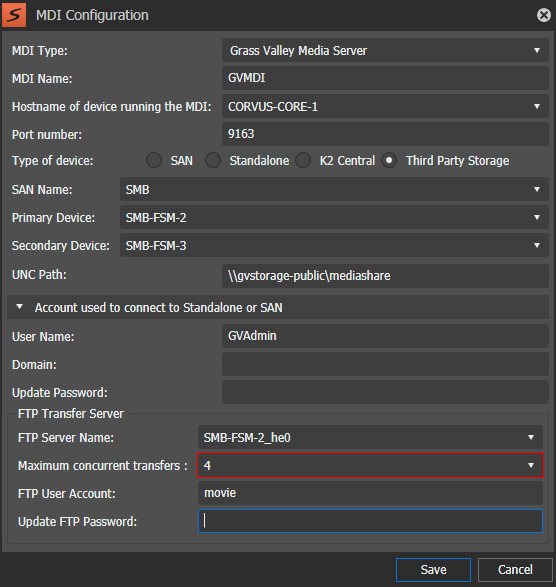
Task: Click the FTP Transfer Server group label
Action: click(x=71, y=414)
